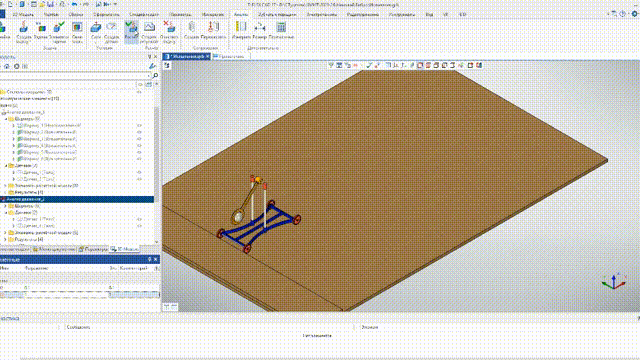Click the undo arrow in the quick access toolbar
Image resolution: width=640 pixels, height=360 pixels.
74,4
